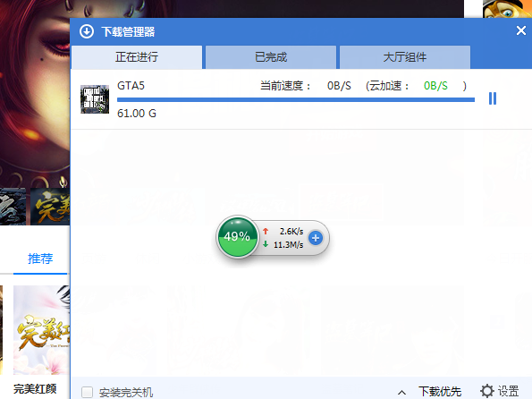
Task: Click the 当前速度 label
Action: [285, 86]
